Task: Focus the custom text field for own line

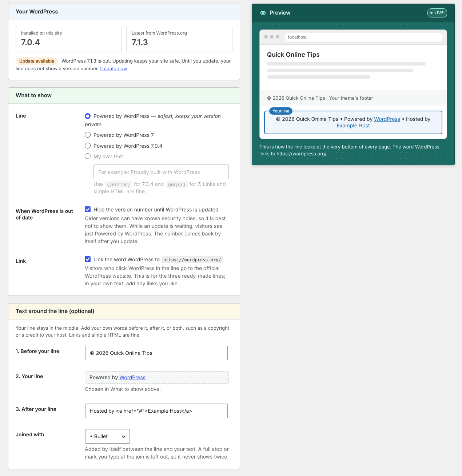Action: [161, 172]
